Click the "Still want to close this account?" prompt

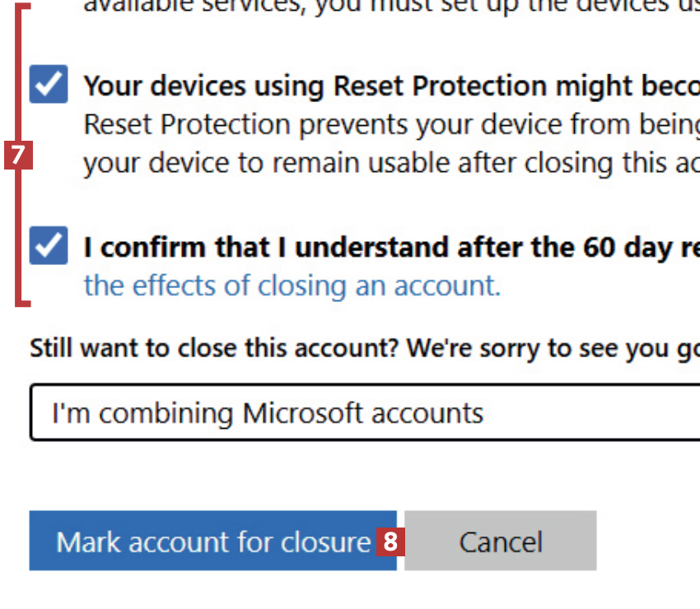tap(214, 348)
